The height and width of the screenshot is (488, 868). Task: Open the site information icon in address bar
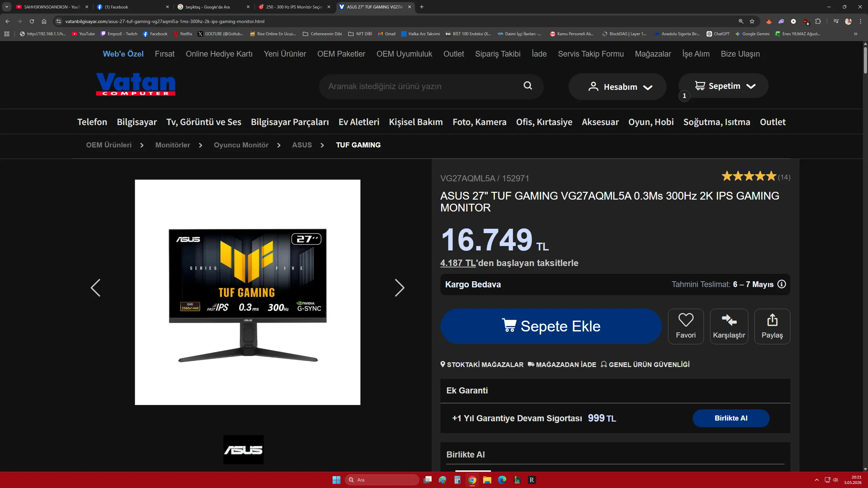[59, 21]
